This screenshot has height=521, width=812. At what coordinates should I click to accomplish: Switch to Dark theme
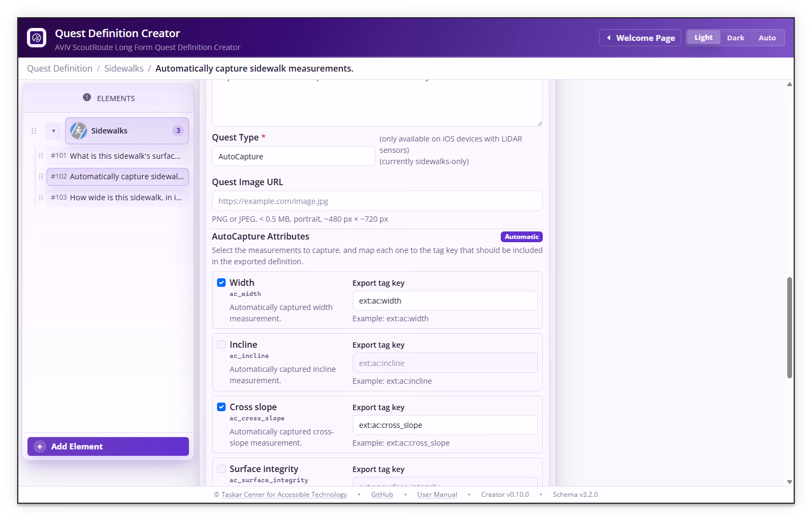tap(736, 38)
